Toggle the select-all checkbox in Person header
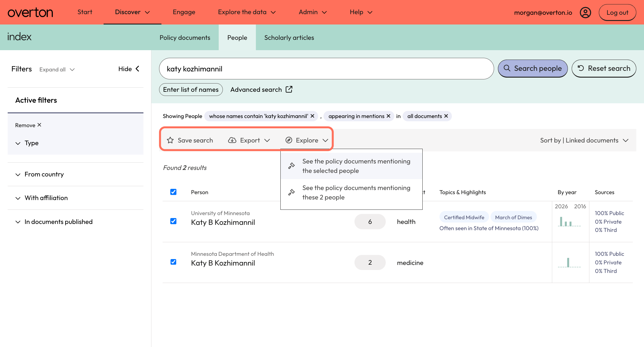 [173, 192]
